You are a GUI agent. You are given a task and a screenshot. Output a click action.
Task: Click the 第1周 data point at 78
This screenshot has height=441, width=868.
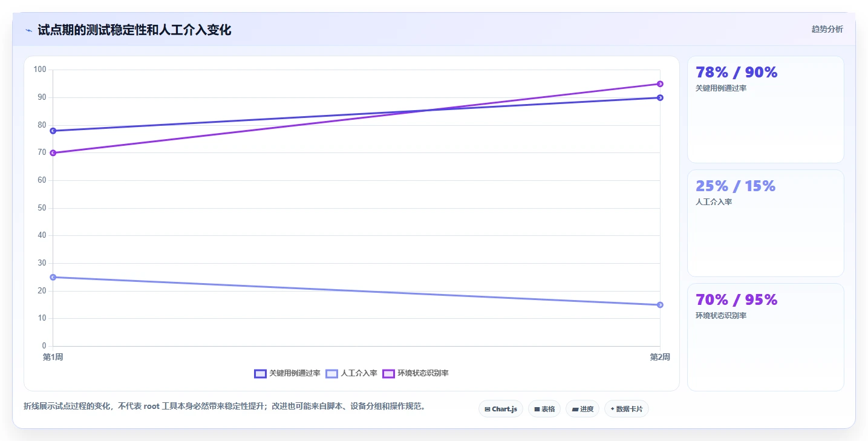click(53, 131)
